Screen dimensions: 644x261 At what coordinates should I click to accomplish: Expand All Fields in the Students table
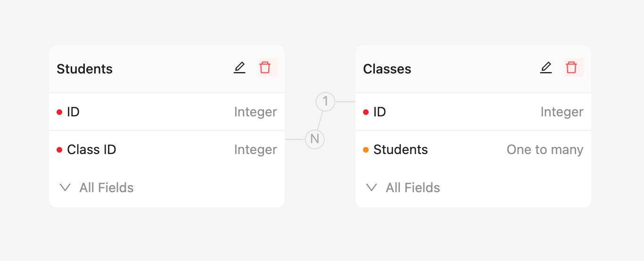coord(97,188)
